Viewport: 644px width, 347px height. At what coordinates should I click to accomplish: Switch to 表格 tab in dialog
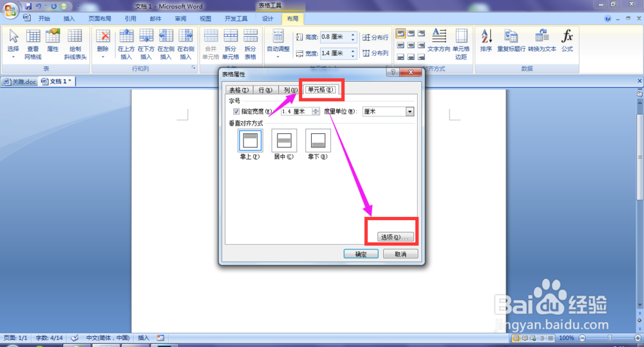(x=239, y=90)
